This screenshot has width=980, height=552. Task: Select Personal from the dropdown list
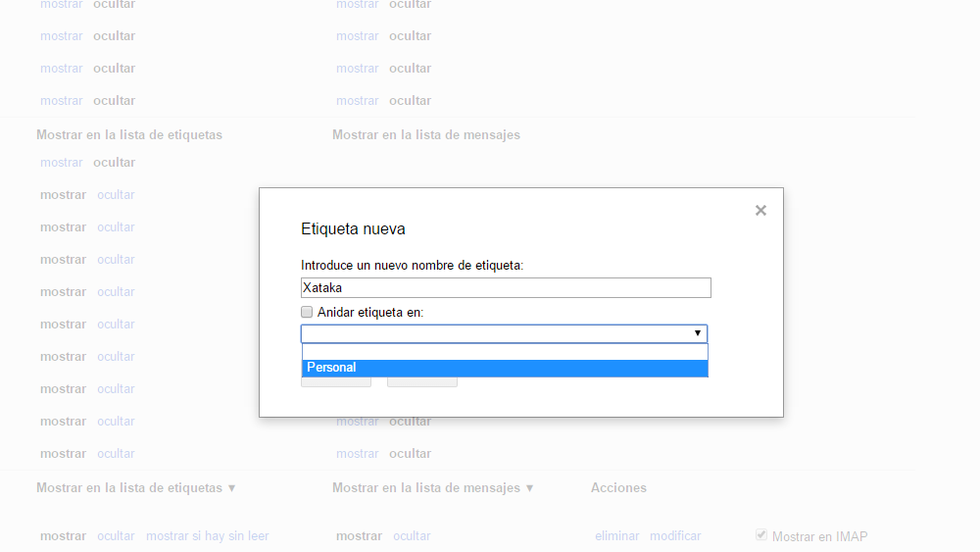click(504, 368)
